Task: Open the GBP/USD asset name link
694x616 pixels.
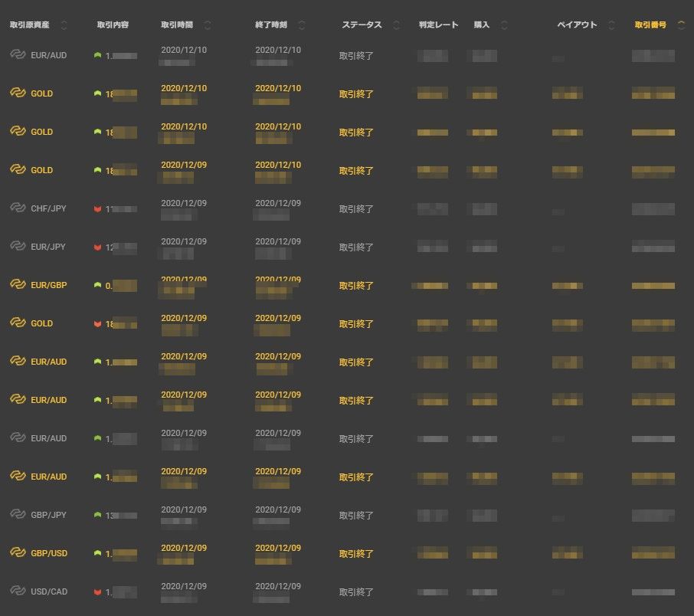Action: pyautogui.click(x=48, y=553)
